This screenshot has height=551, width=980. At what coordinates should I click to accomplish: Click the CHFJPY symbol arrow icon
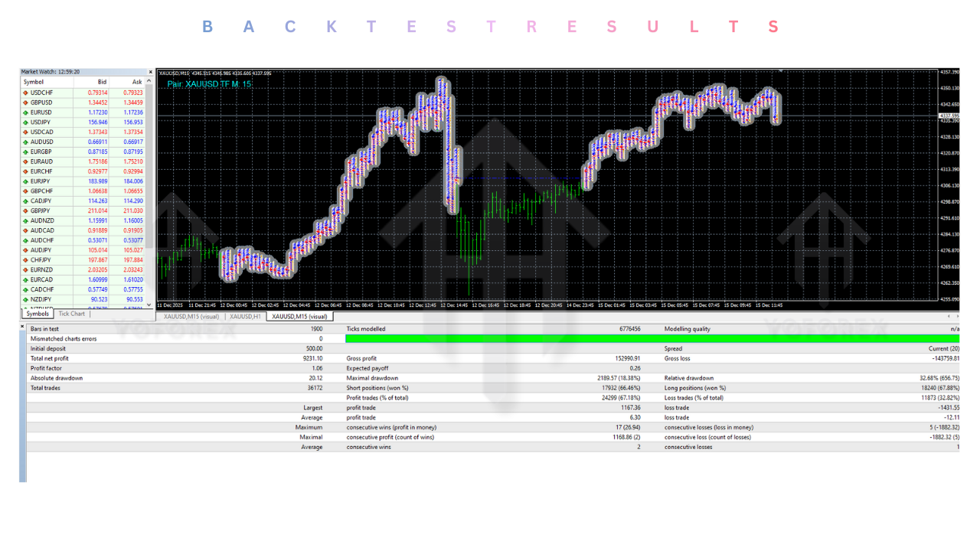(x=24, y=259)
